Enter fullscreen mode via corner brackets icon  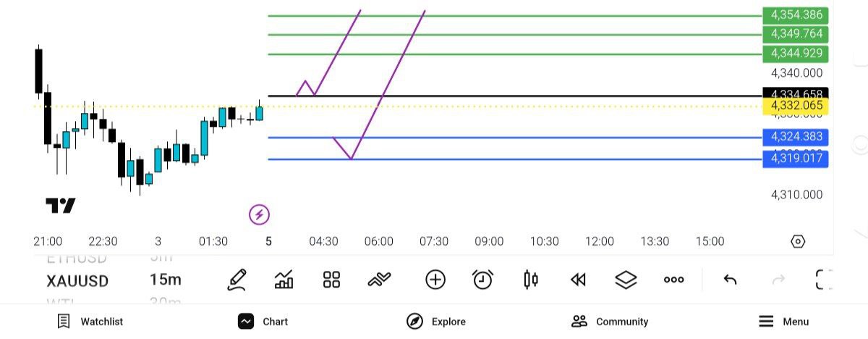pos(824,280)
